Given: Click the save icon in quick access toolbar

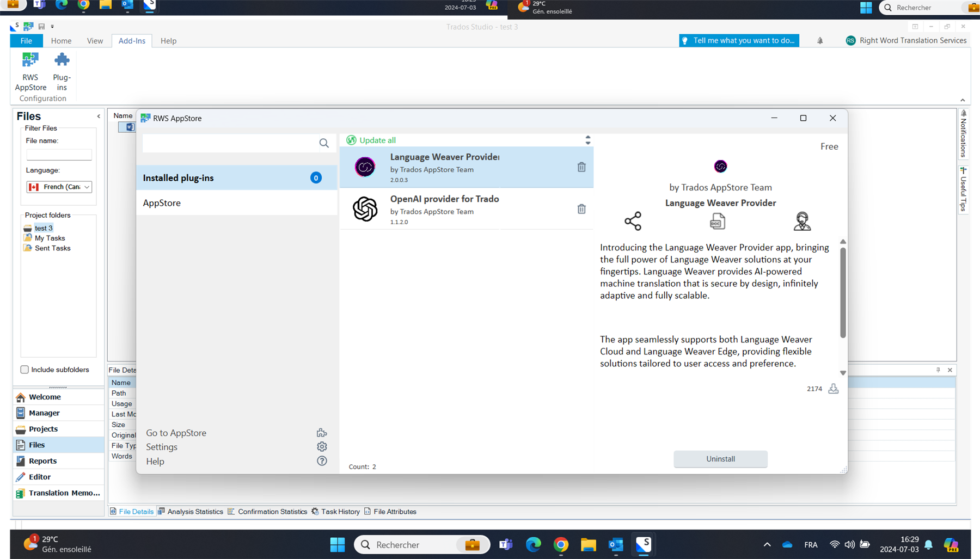Looking at the screenshot, I should tap(41, 26).
